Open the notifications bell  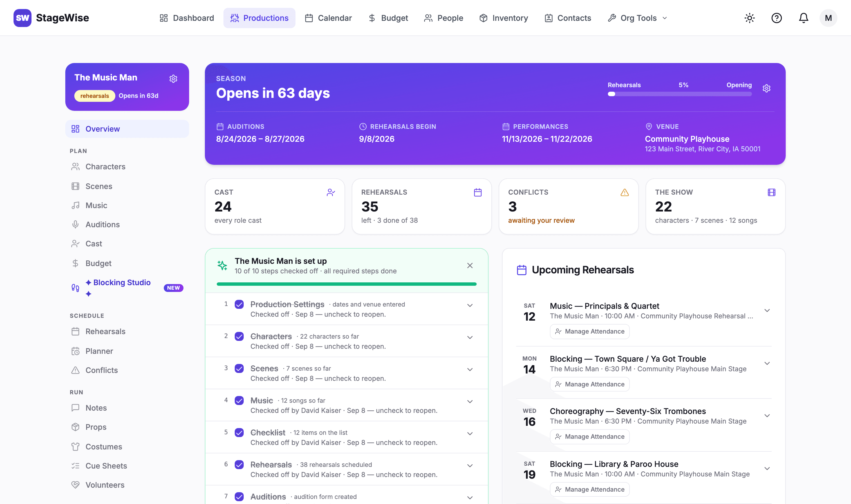(x=803, y=18)
